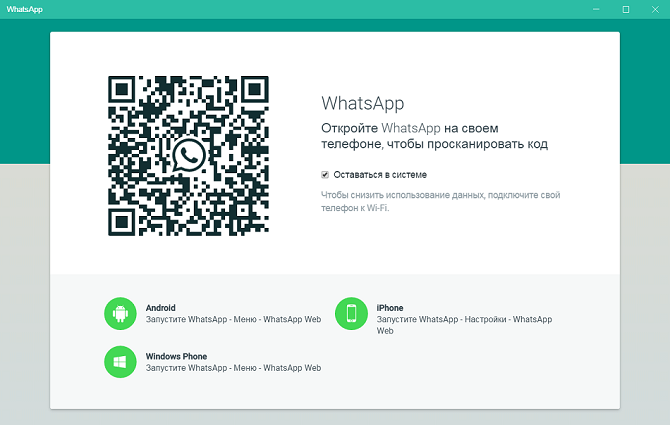
Task: Click Windows Phone instruction 'Запустите WhatsApp - Меню'
Action: click(x=233, y=368)
